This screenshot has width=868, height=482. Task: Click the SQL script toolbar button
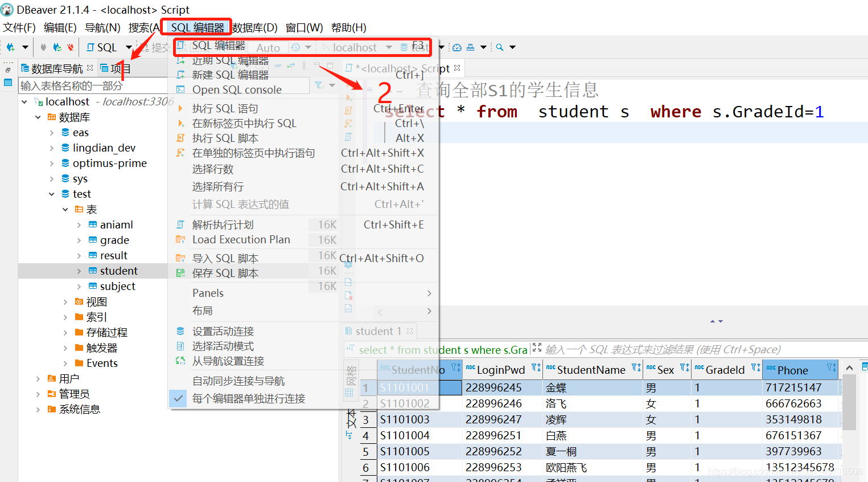click(x=101, y=47)
